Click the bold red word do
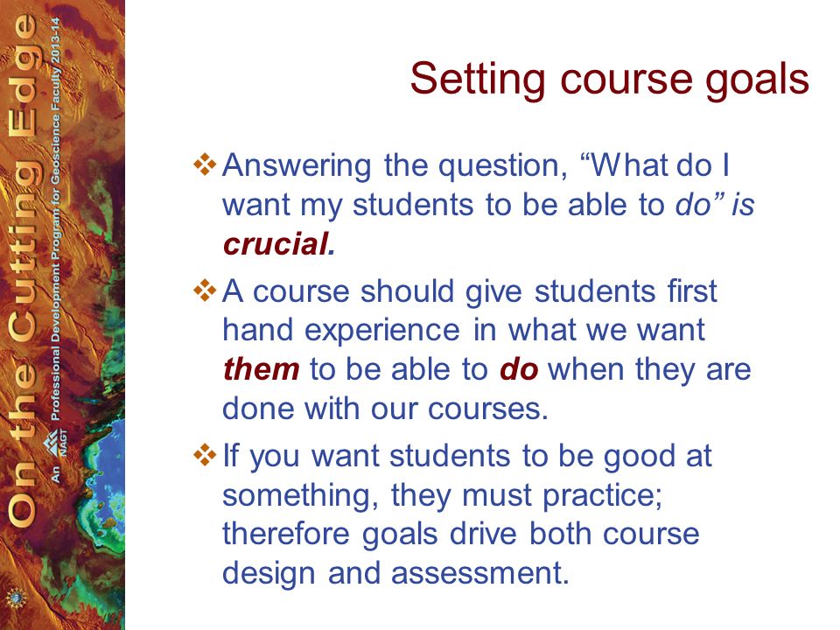 [x=519, y=369]
